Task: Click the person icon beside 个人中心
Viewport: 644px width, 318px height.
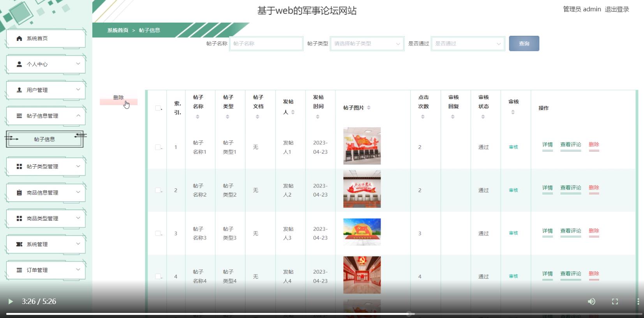Action: (19, 64)
